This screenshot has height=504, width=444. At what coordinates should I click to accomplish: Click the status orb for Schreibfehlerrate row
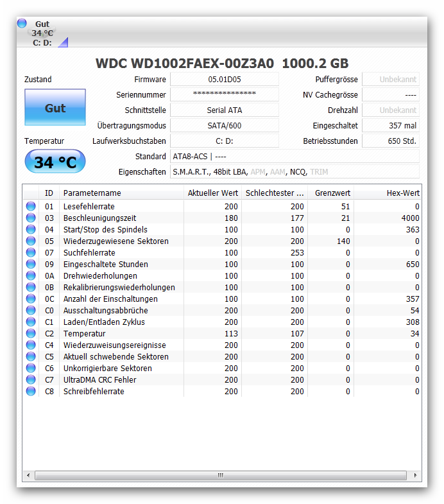pyautogui.click(x=31, y=391)
